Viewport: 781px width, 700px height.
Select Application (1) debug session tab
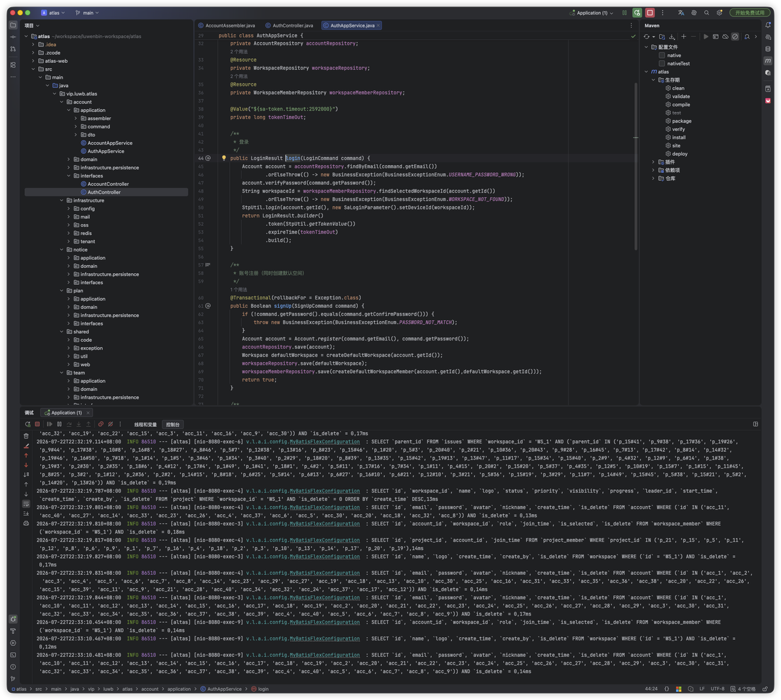tap(67, 413)
